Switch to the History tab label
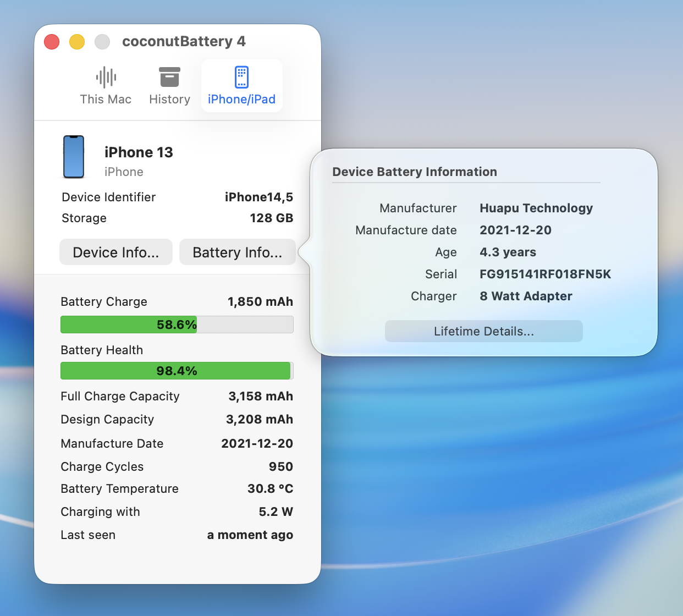This screenshot has height=616, width=683. [x=169, y=100]
